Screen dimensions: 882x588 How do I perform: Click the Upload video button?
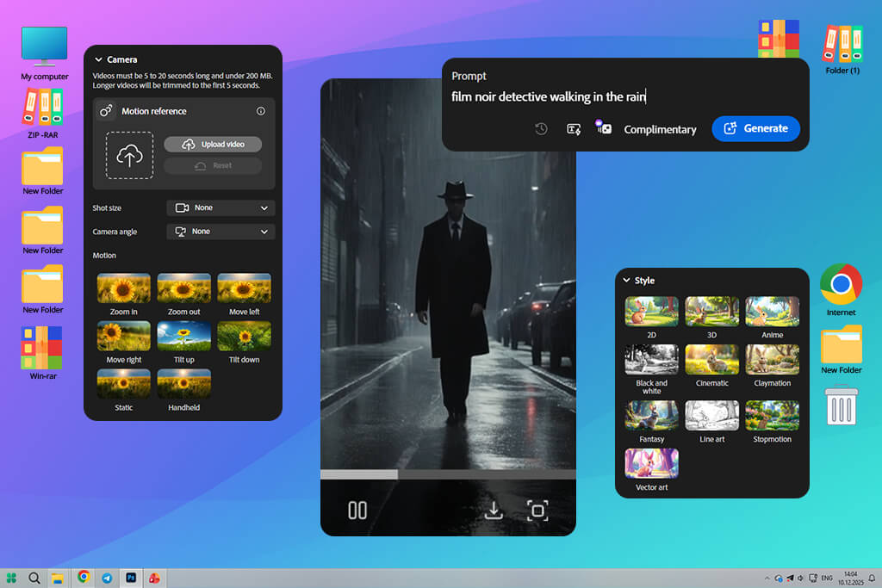coord(213,145)
